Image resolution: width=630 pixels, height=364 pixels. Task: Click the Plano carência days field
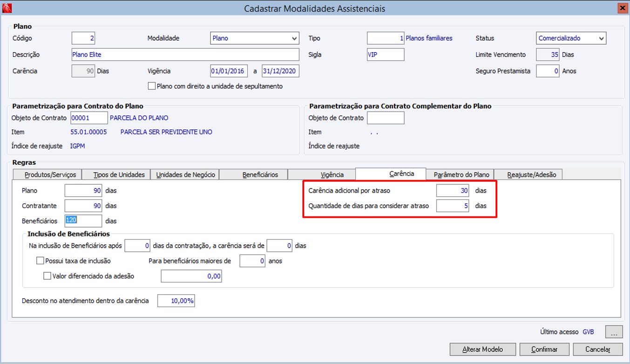pyautogui.click(x=83, y=191)
